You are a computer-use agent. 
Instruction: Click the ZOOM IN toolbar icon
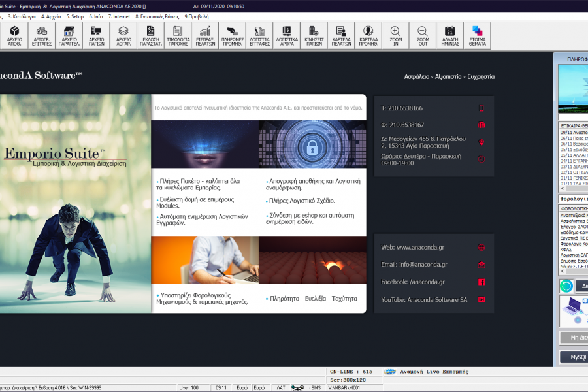click(396, 36)
